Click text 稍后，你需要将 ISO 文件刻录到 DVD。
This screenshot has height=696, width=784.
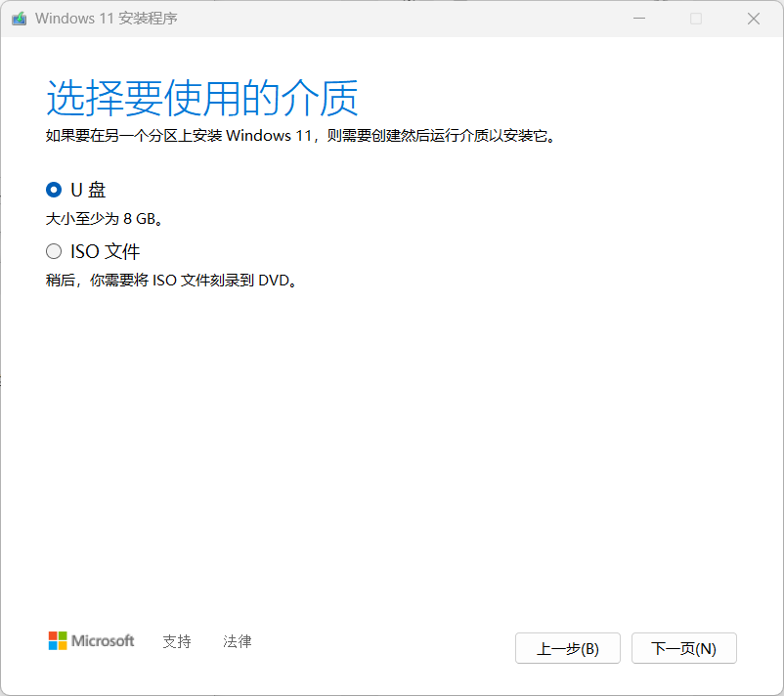(171, 281)
